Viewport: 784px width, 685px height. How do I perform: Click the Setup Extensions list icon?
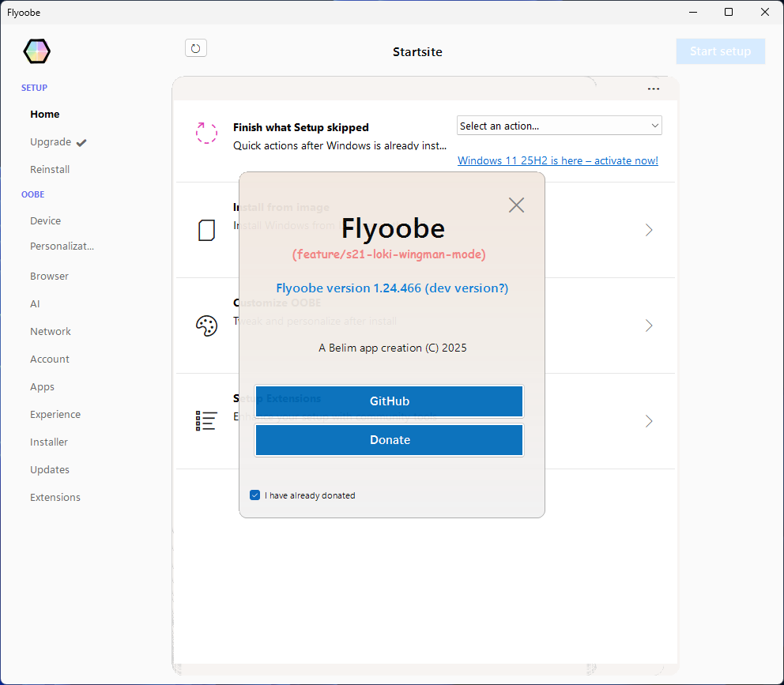206,421
